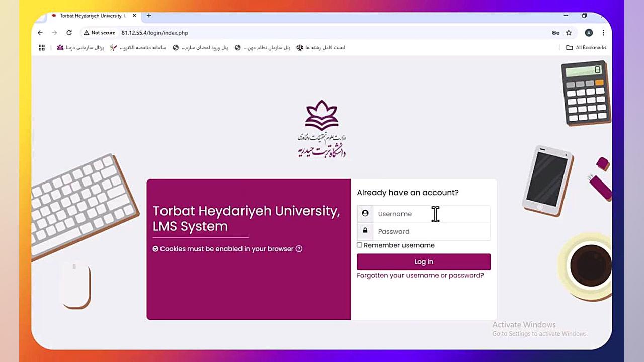
Task: Click the browser back arrow
Action: point(40,33)
